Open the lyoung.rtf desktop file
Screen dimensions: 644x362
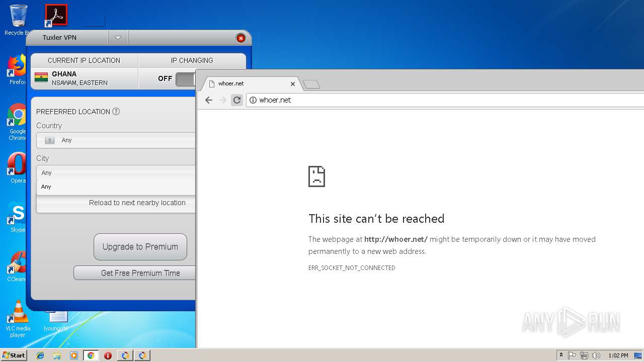coord(56,321)
